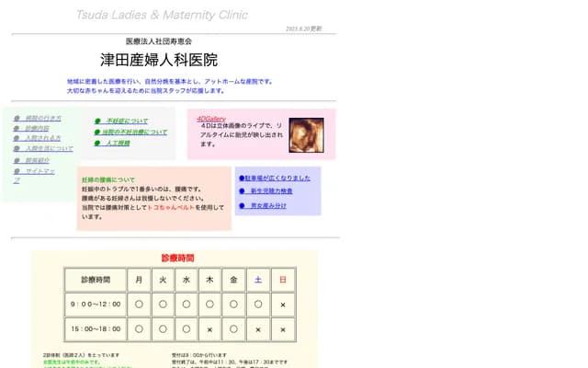This screenshot has width=588, height=368.
Task: Open the 入院される方 link
Action: point(38,138)
